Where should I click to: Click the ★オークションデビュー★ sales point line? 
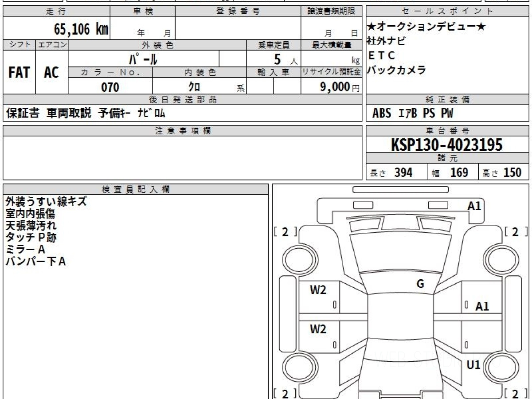coord(426,27)
